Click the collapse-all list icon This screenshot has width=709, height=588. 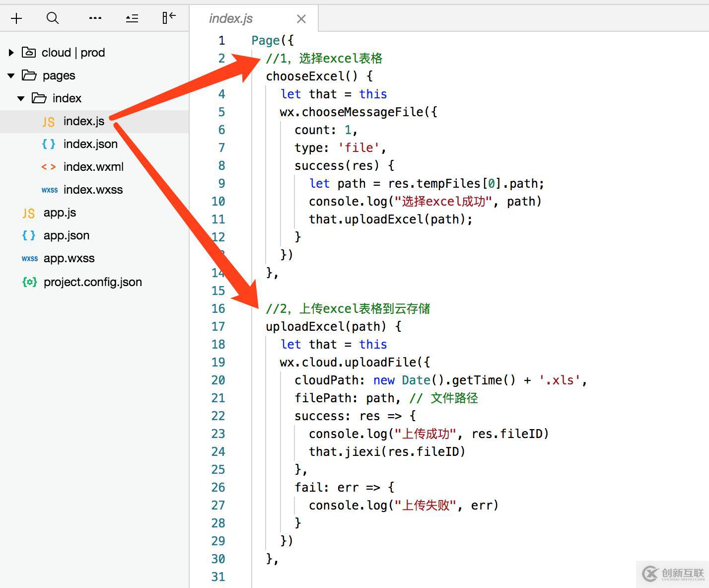132,18
